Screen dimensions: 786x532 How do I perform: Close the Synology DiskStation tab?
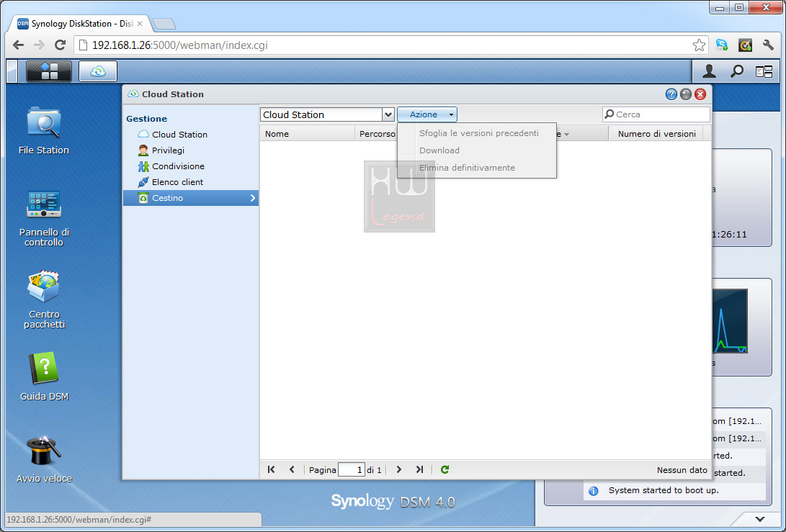coord(139,24)
